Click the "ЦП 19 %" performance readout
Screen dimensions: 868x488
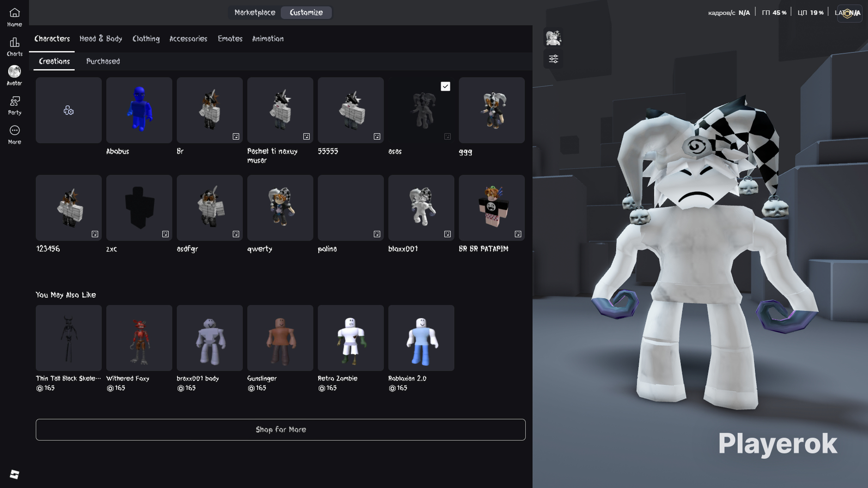tap(810, 13)
